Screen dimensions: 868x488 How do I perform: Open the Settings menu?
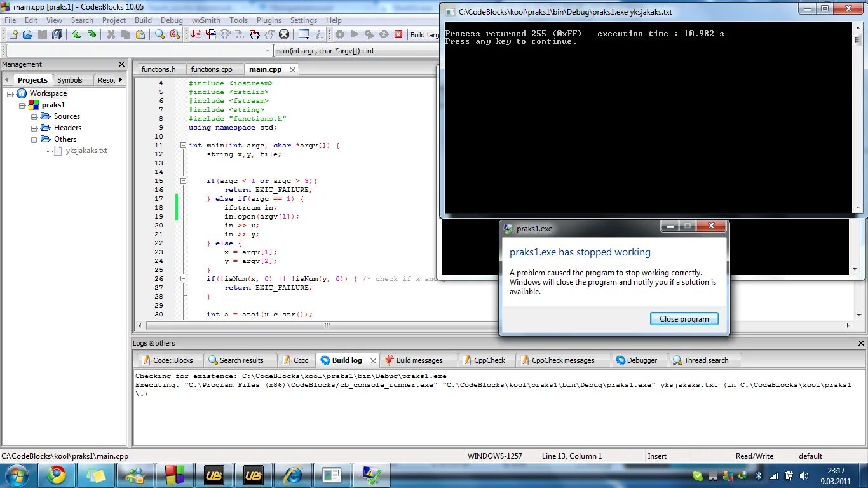click(304, 20)
